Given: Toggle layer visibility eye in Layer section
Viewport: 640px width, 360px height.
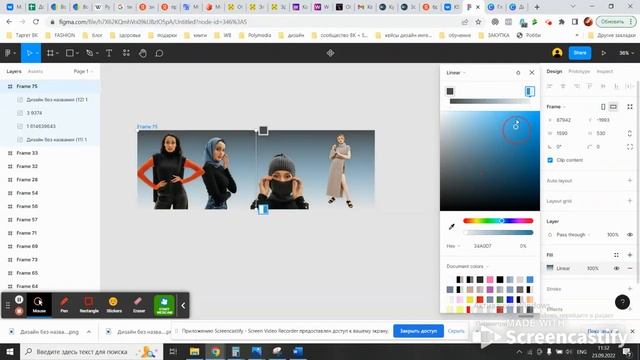Looking at the screenshot, I should click(630, 235).
